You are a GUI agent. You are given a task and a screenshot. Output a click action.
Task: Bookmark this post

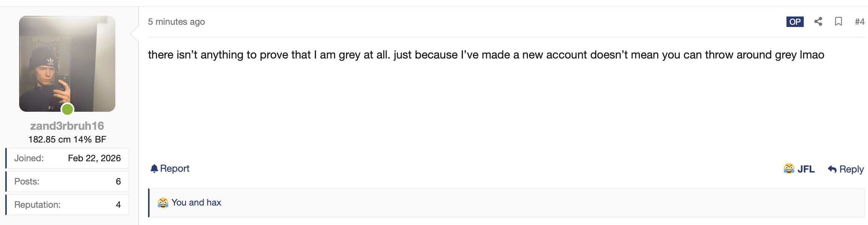838,22
